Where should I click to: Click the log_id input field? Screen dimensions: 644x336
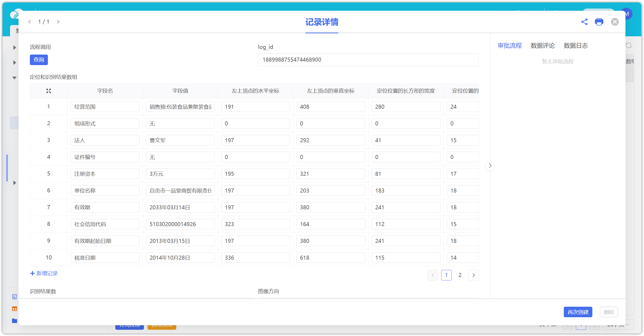368,60
